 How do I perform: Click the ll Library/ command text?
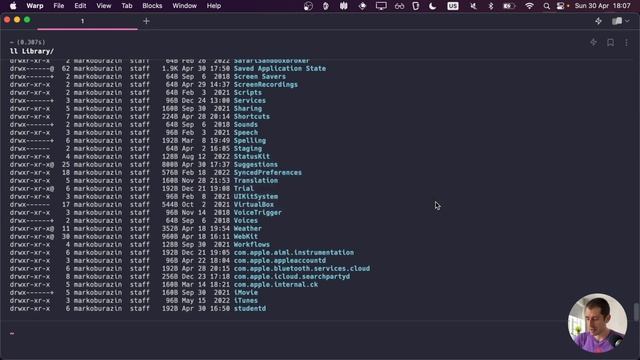pos(32,51)
